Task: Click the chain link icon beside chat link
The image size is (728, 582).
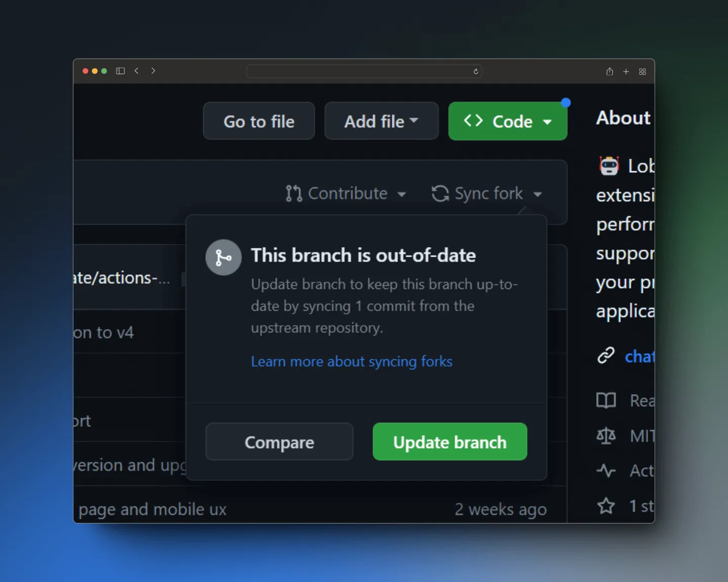Action: point(606,356)
